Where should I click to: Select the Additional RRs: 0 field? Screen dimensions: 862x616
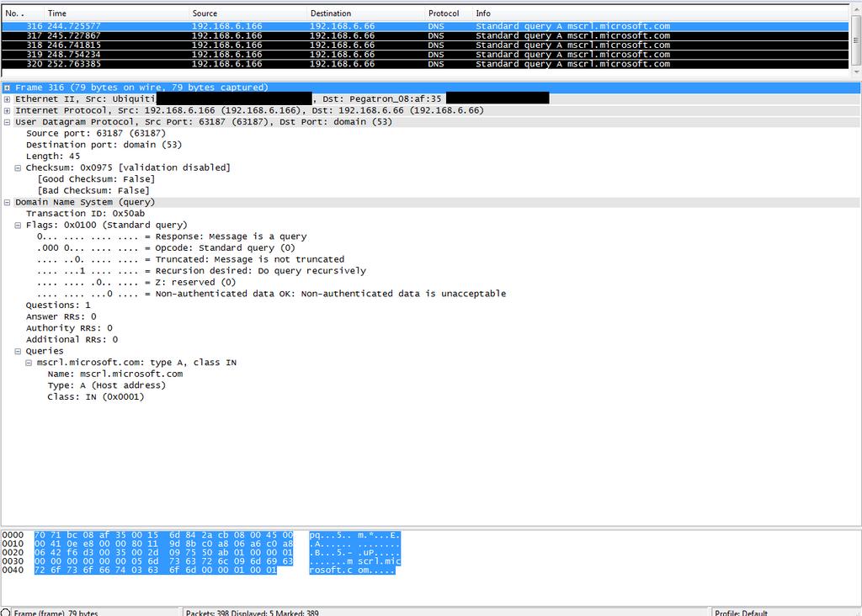(72, 340)
